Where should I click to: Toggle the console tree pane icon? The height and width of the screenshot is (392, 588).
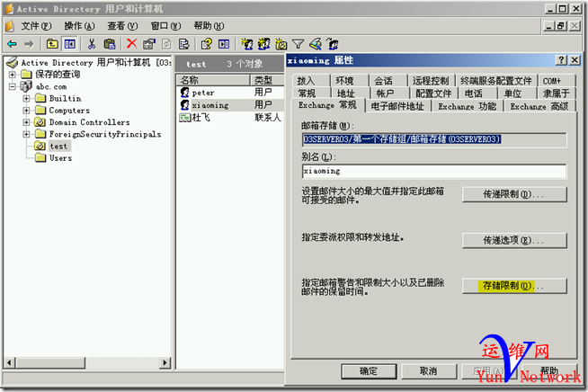[x=70, y=44]
